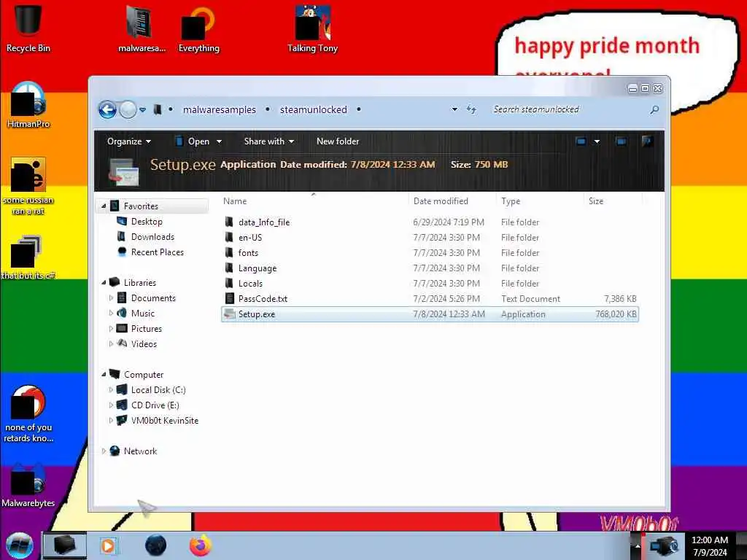Open HitmanPro desktop shortcut

point(28,105)
